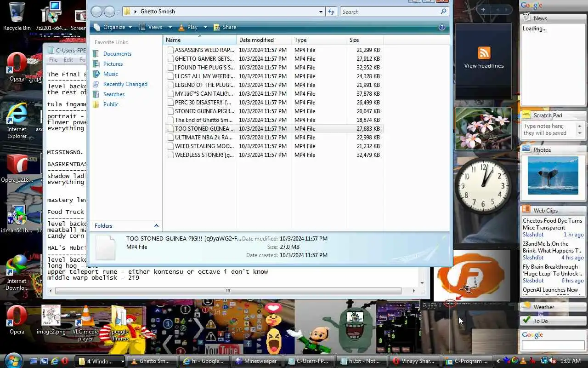Open the peggle dinners folder icon
This screenshot has height=368, width=588.
click(120, 323)
